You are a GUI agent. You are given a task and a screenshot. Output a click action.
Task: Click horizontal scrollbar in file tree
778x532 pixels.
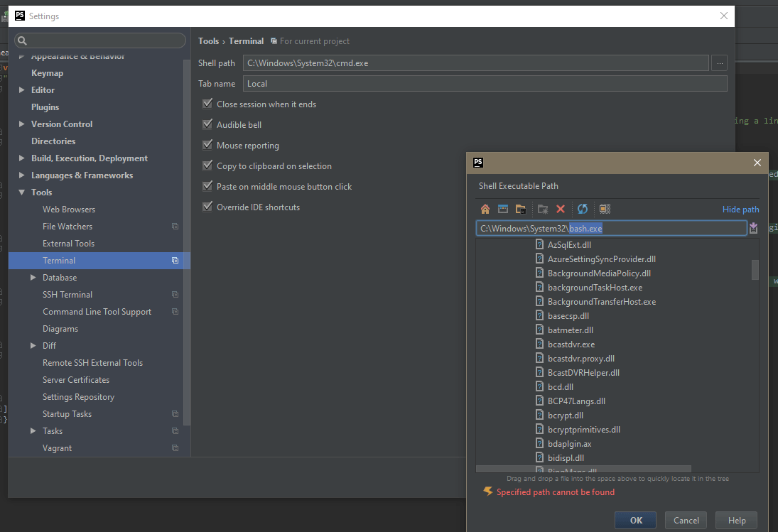click(x=583, y=469)
